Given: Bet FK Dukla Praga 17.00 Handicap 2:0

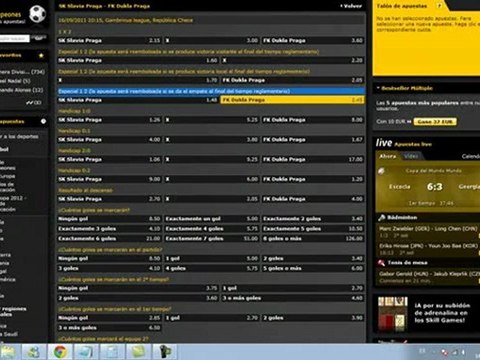Looking at the screenshot, I should click(313, 159).
